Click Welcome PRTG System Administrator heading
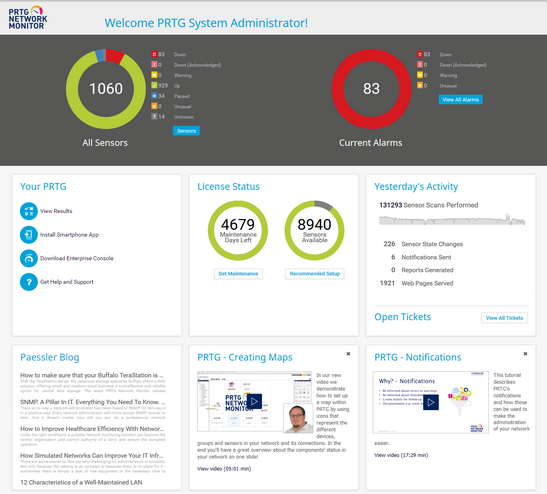This screenshot has width=547, height=494. click(x=206, y=23)
